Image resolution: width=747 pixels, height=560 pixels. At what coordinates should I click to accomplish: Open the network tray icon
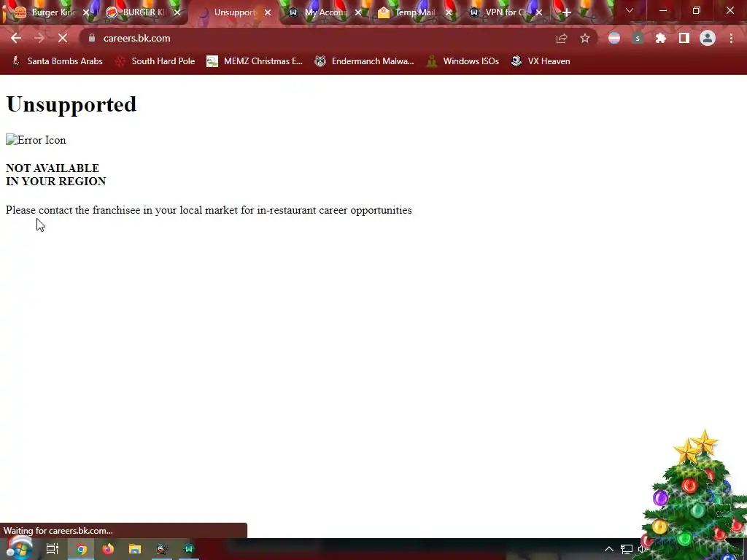click(x=627, y=549)
